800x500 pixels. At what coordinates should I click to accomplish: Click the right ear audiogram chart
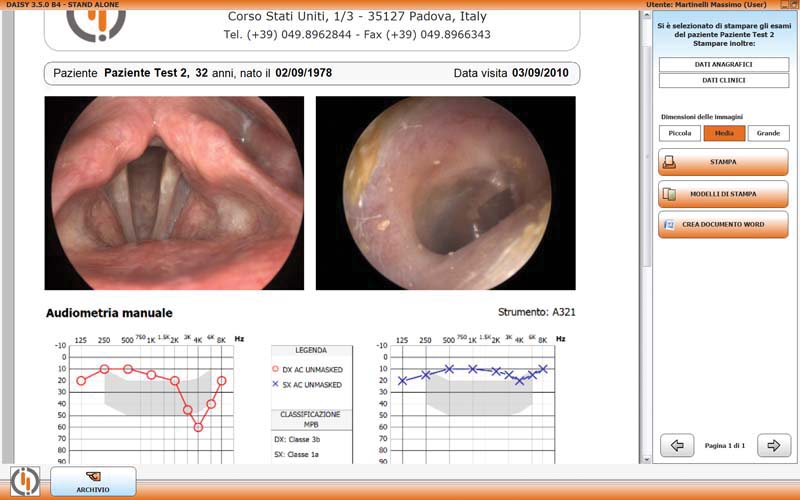[138, 400]
